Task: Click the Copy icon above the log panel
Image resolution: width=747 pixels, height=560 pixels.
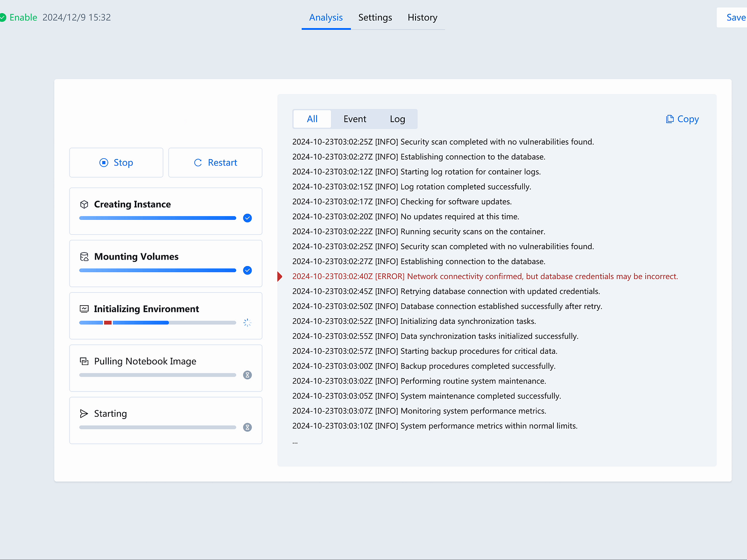Action: (670, 119)
